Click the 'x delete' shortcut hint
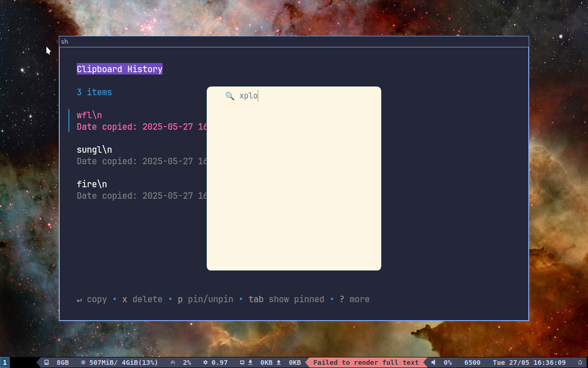This screenshot has height=368, width=588. coord(142,299)
